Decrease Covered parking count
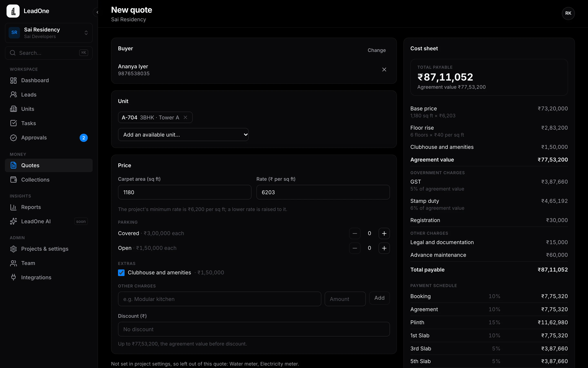 click(x=355, y=233)
